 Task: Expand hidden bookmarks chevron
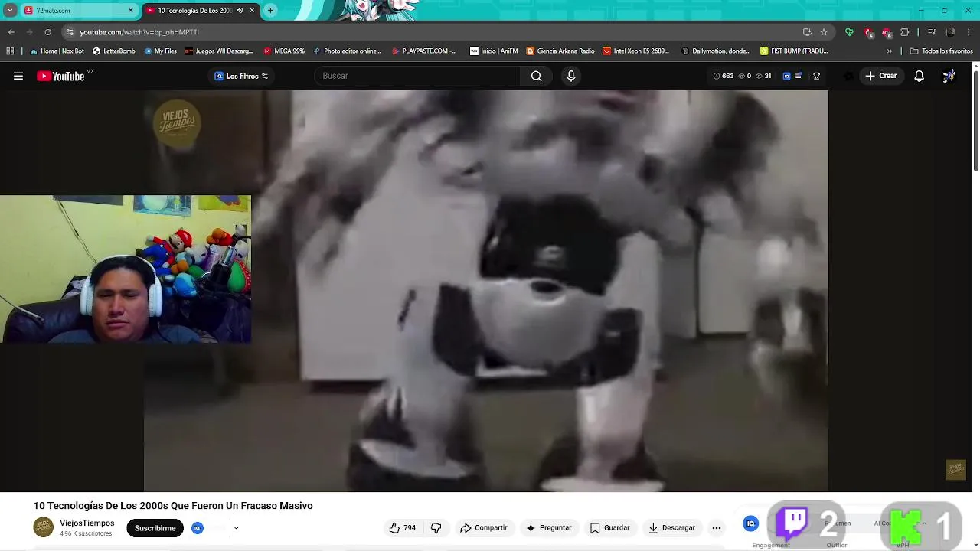point(889,51)
